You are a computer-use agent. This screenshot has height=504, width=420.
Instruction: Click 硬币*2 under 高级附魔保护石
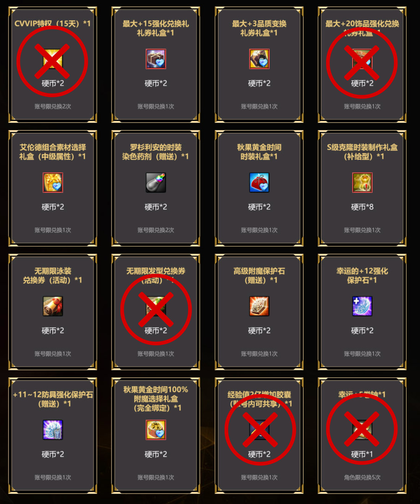point(259,331)
